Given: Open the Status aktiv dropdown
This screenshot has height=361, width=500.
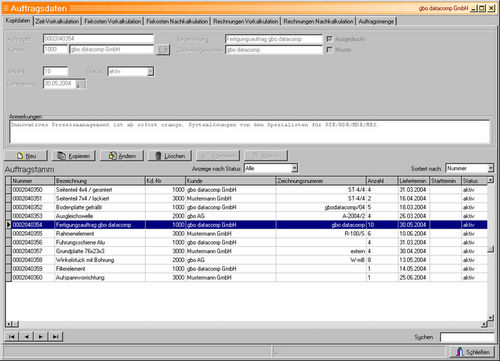Looking at the screenshot, I should click(x=150, y=71).
